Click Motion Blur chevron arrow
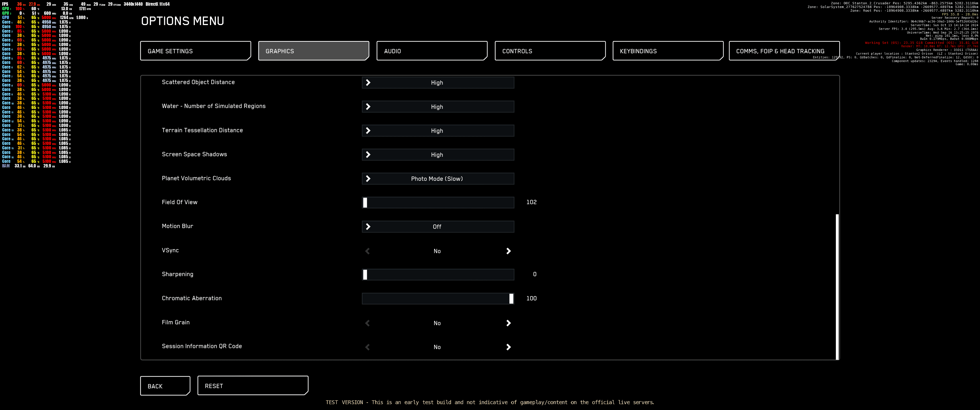This screenshot has height=410, width=980. pos(368,227)
